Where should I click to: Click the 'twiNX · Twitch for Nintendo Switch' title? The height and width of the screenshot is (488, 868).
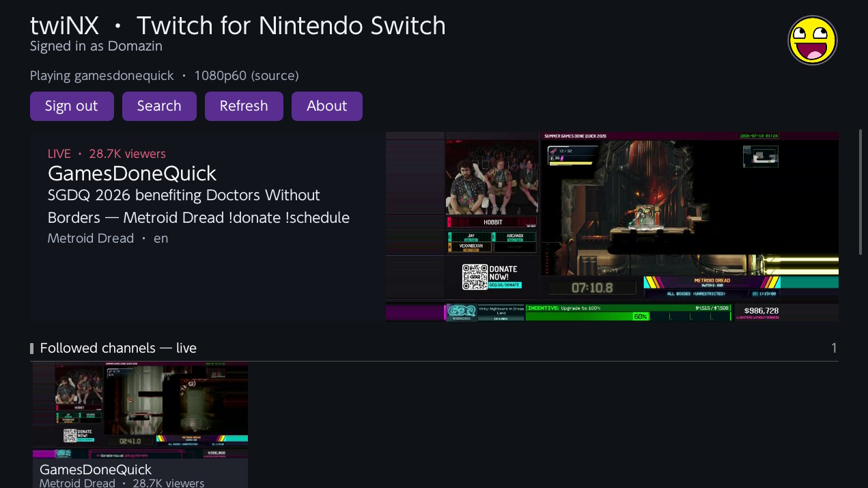[238, 26]
